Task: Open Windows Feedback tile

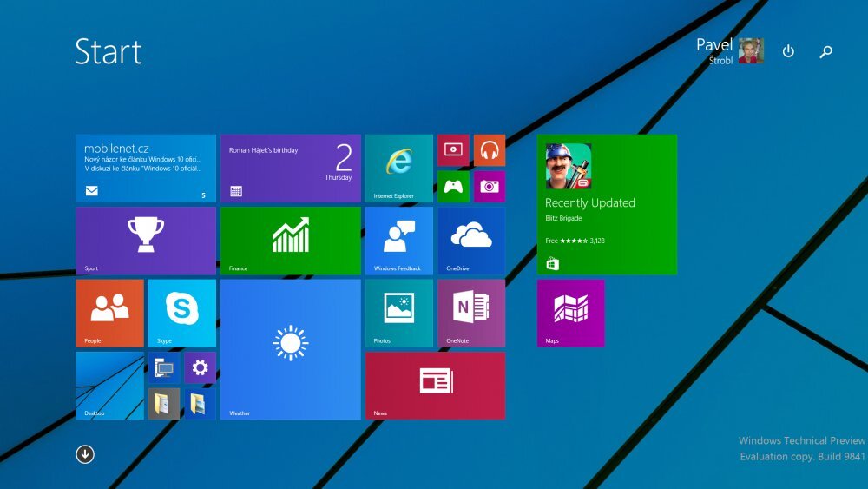Action: (x=399, y=241)
